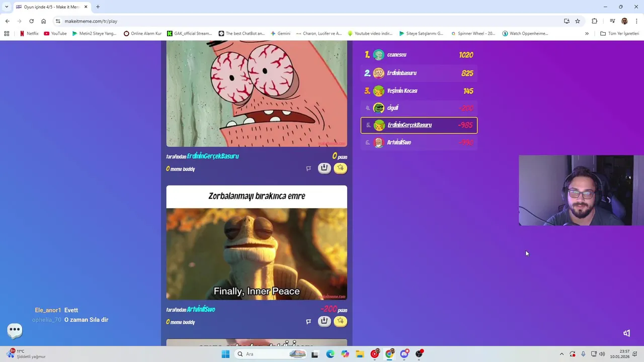Image resolution: width=644 pixels, height=362 pixels.
Task: Mute game sound with speaker icon
Action: (x=626, y=333)
